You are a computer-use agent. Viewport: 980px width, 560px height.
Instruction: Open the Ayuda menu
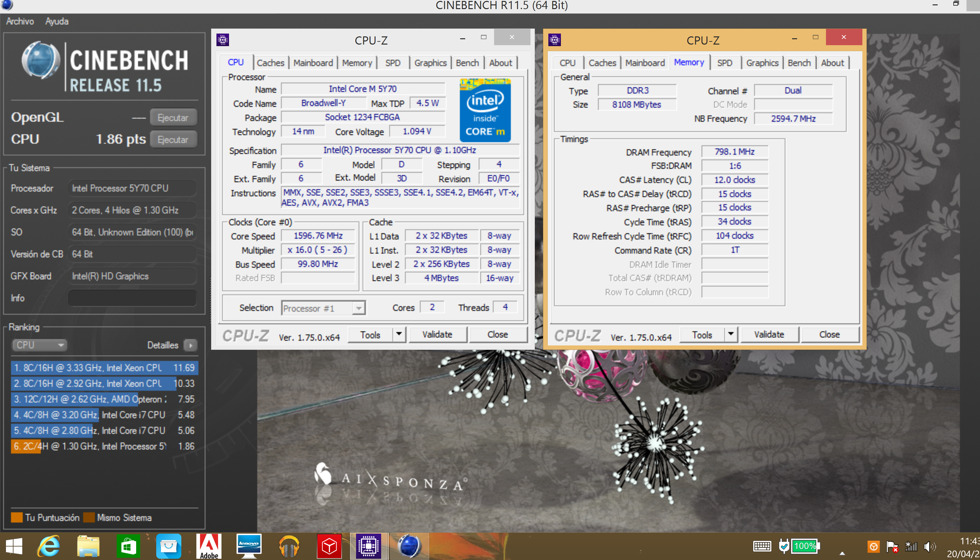(x=57, y=21)
